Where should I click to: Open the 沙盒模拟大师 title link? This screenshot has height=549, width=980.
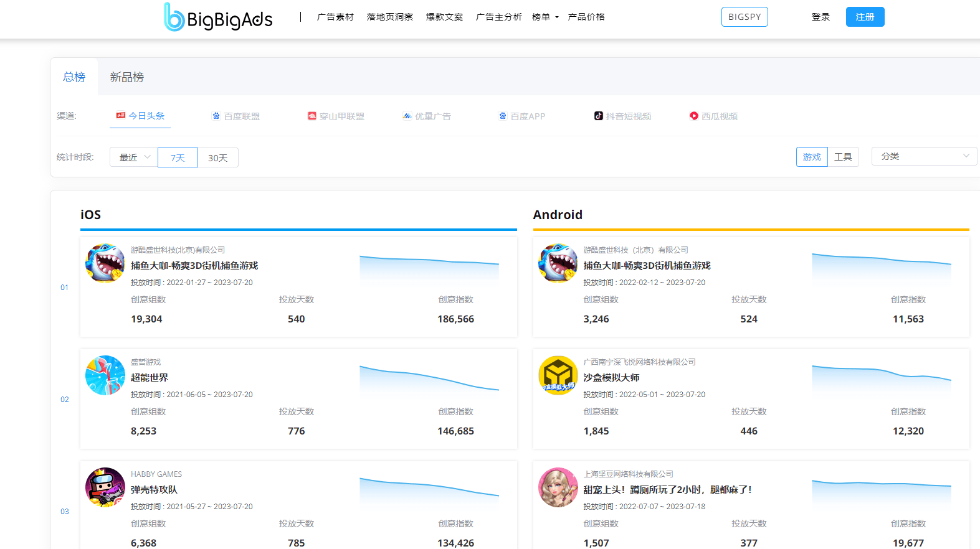tap(611, 378)
